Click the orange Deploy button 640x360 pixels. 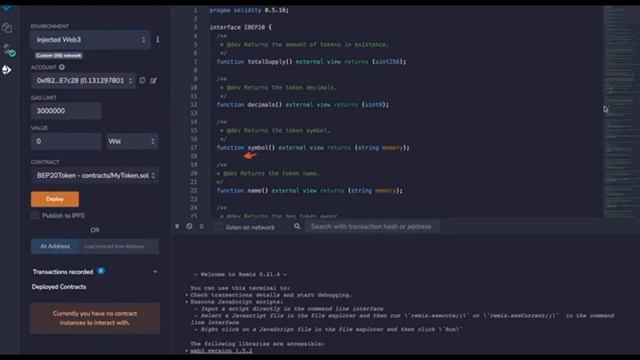coord(55,199)
